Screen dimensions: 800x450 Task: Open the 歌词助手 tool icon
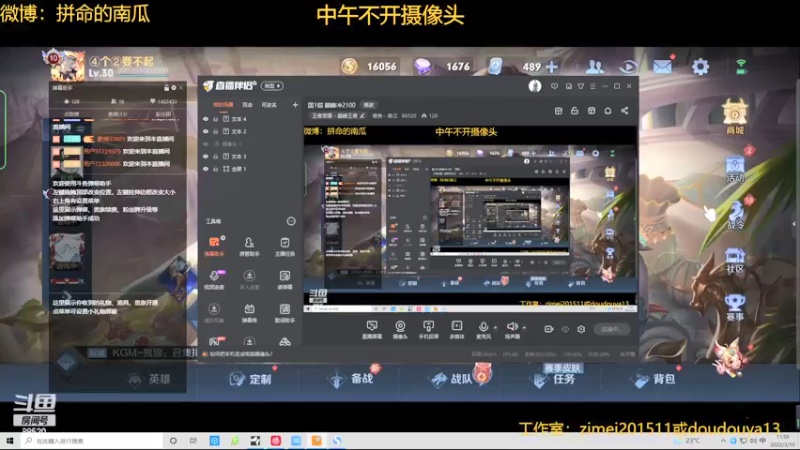(x=285, y=313)
